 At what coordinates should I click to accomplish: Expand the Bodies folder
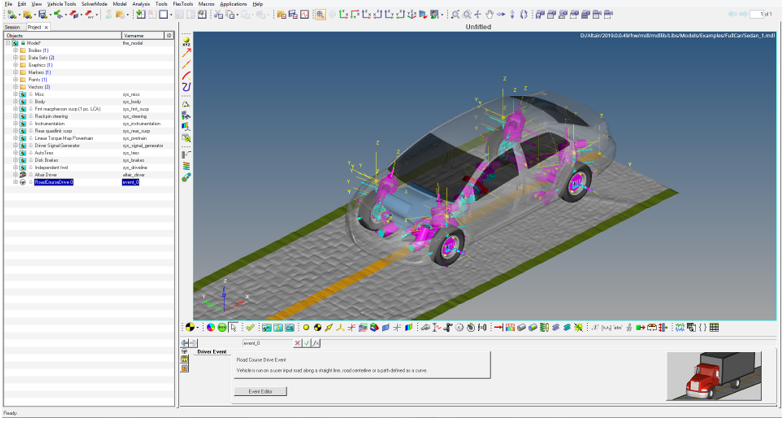(x=15, y=50)
